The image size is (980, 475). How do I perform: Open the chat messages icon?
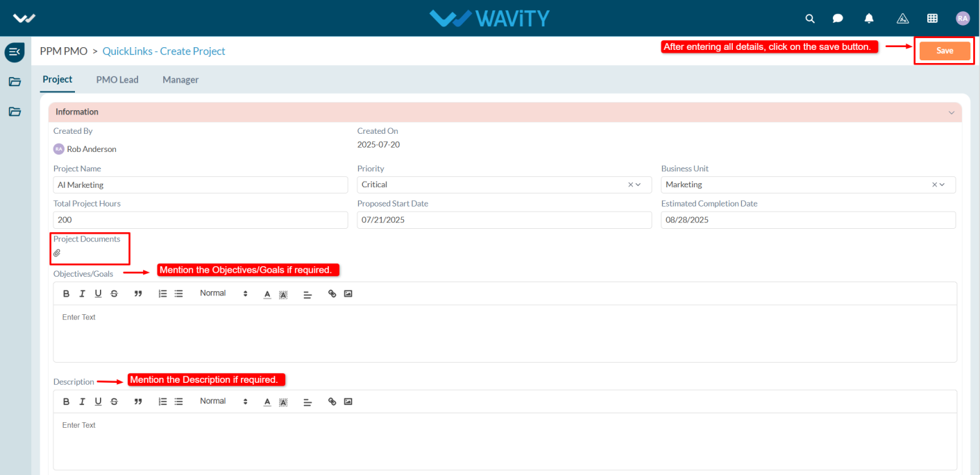(838, 19)
